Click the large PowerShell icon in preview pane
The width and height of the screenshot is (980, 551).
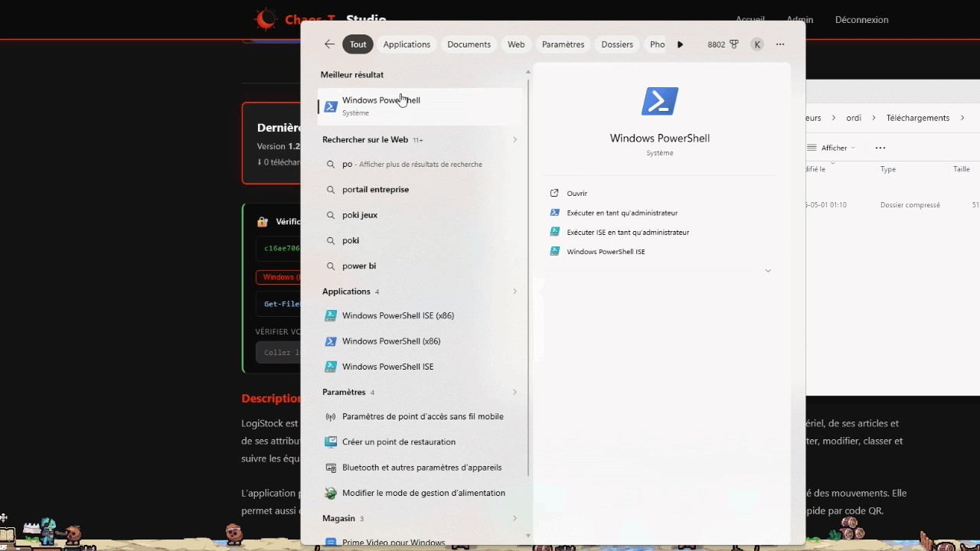660,101
